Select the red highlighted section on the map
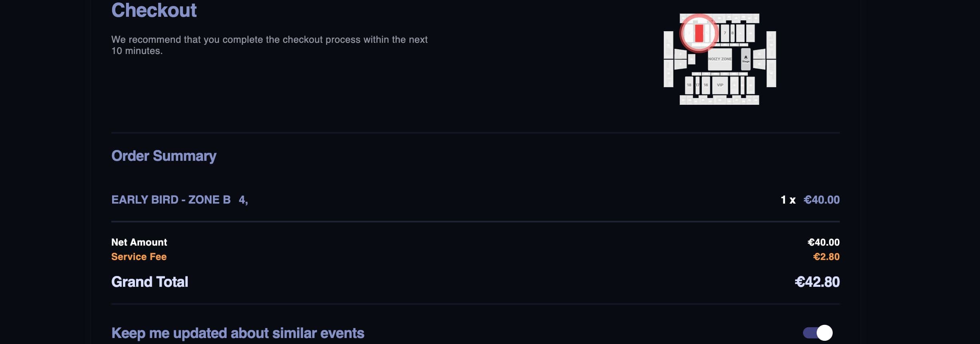Image resolution: width=980 pixels, height=344 pixels. click(x=699, y=33)
